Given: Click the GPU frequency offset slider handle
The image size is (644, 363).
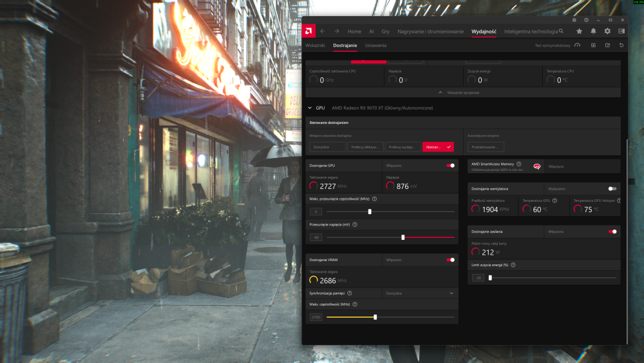Looking at the screenshot, I should click(370, 211).
